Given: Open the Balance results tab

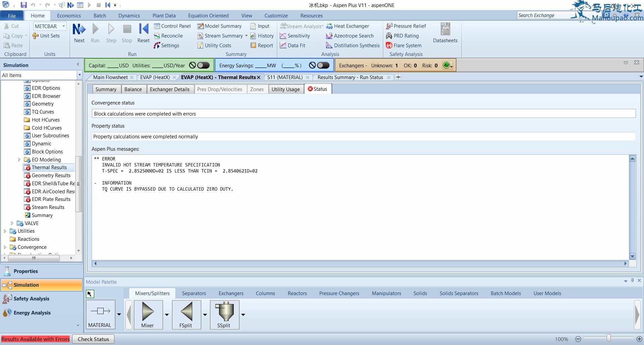Looking at the screenshot, I should click(x=133, y=89).
